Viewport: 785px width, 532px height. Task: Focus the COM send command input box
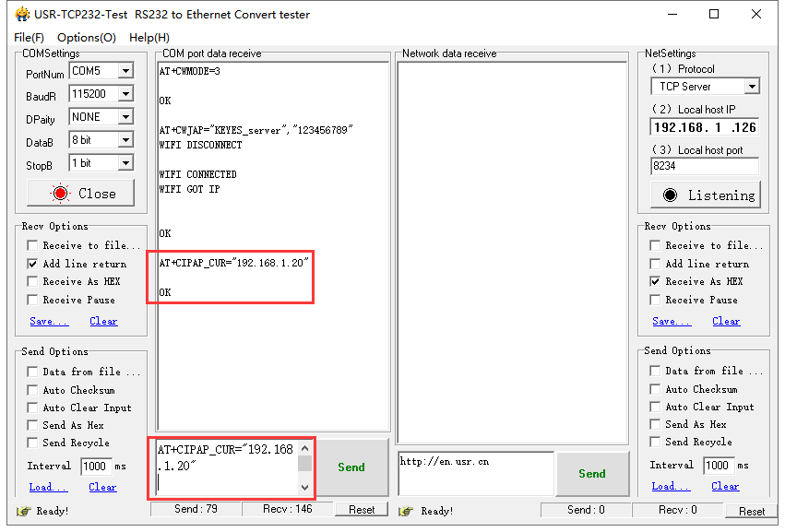(x=227, y=467)
